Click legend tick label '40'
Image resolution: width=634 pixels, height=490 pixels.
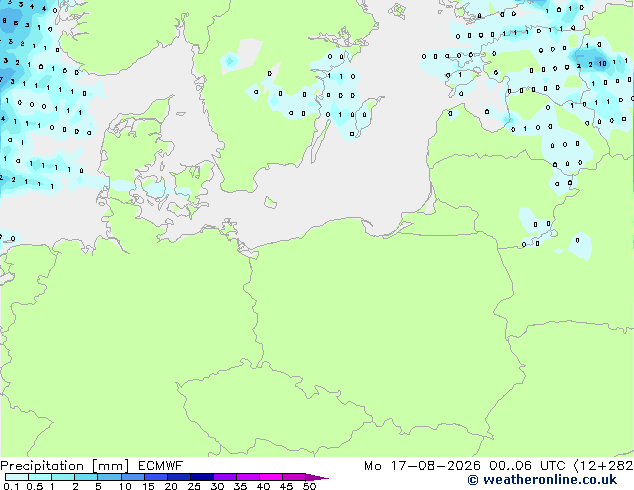263,486
